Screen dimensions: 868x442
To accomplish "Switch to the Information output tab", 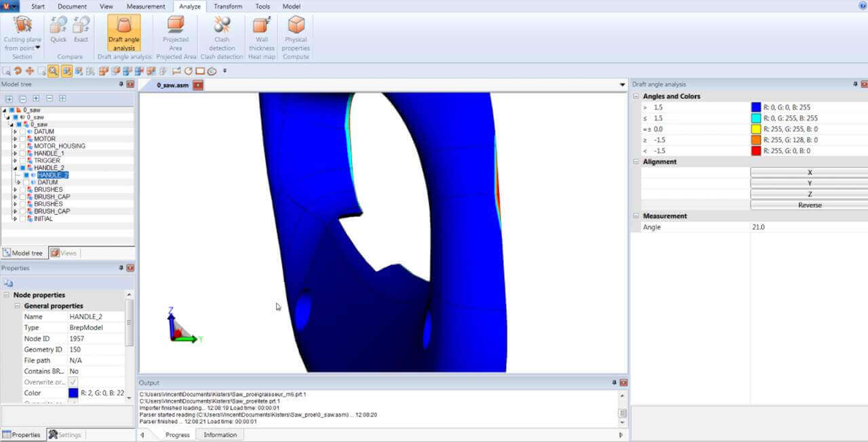I will 220,435.
